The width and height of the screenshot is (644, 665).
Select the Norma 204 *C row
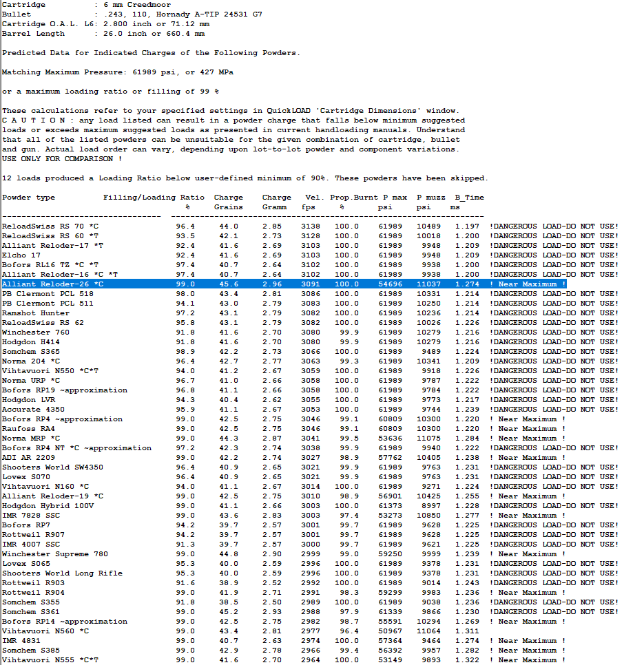click(x=310, y=361)
